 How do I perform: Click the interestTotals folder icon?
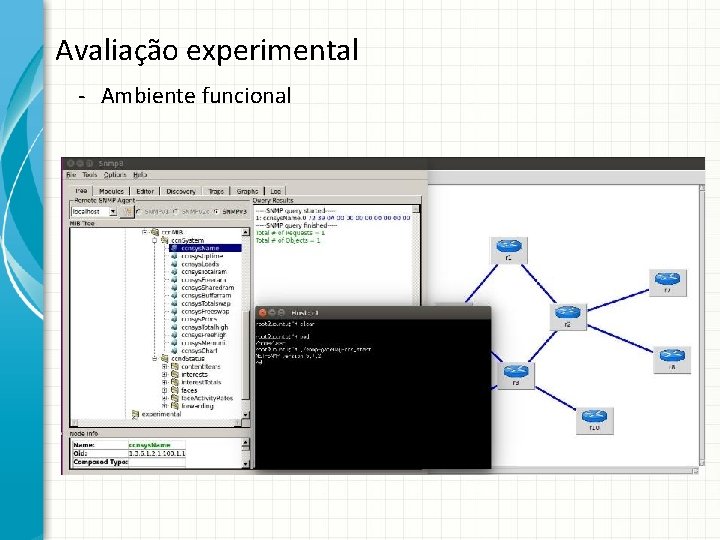[x=174, y=382]
